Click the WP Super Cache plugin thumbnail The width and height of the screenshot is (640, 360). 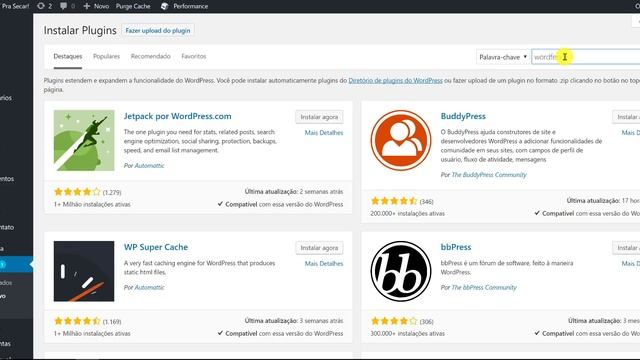84,271
